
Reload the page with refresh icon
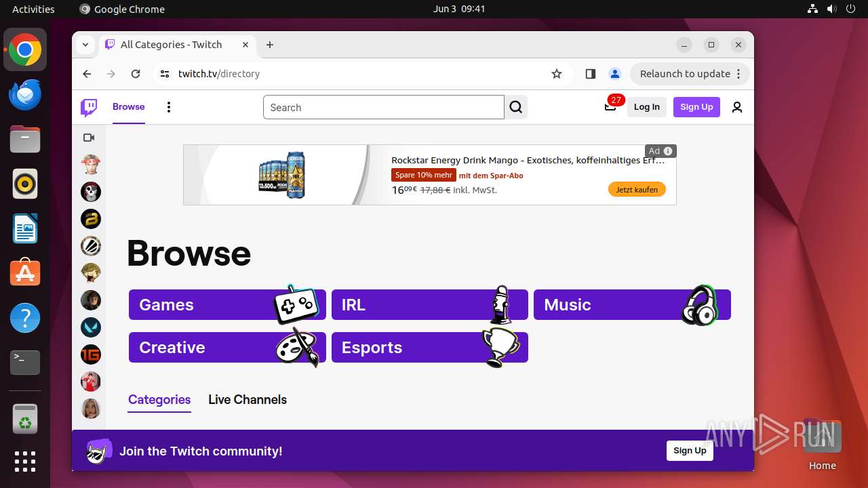click(136, 74)
